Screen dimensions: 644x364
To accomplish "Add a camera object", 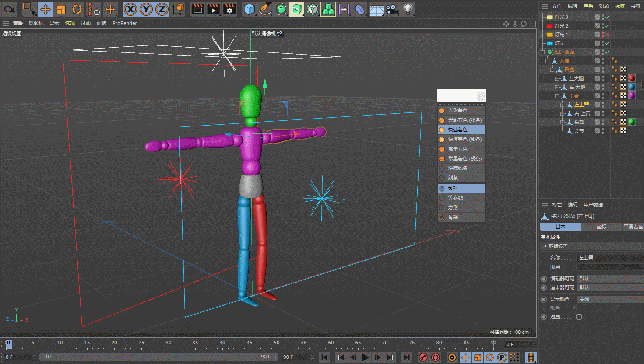I will pyautogui.click(x=392, y=9).
